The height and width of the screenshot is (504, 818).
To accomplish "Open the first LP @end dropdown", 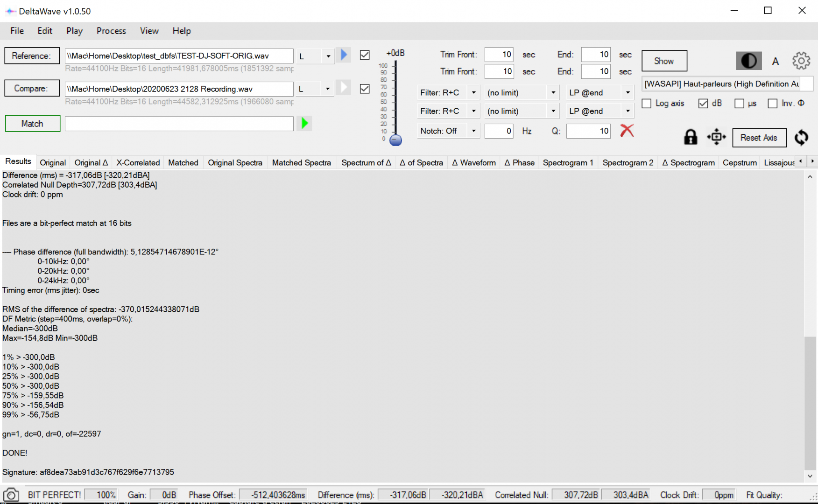I will (x=628, y=93).
